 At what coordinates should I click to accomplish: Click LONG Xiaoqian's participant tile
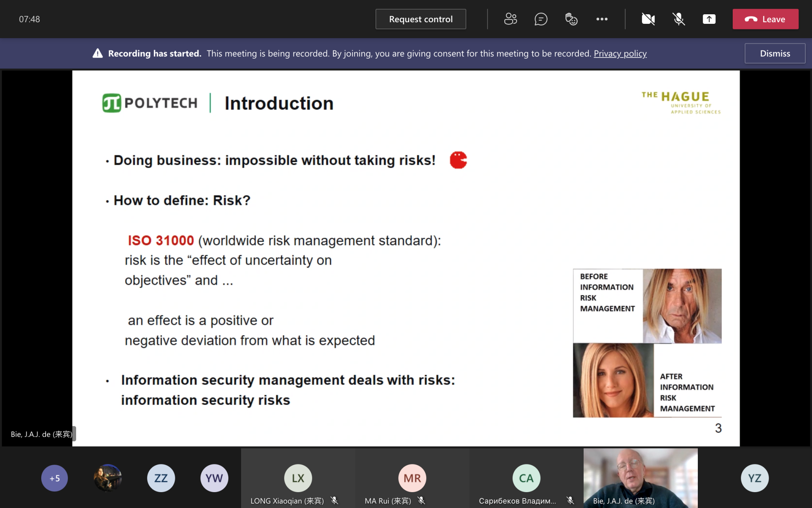pyautogui.click(x=298, y=478)
